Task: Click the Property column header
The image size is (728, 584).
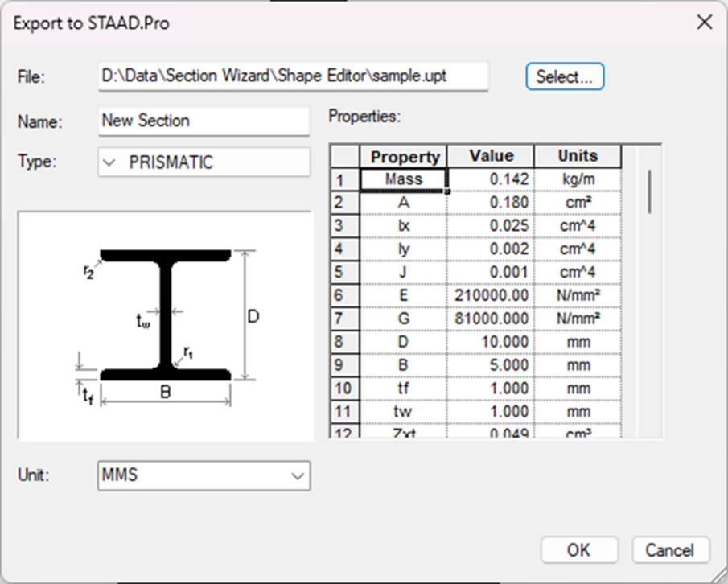Action: click(x=404, y=156)
